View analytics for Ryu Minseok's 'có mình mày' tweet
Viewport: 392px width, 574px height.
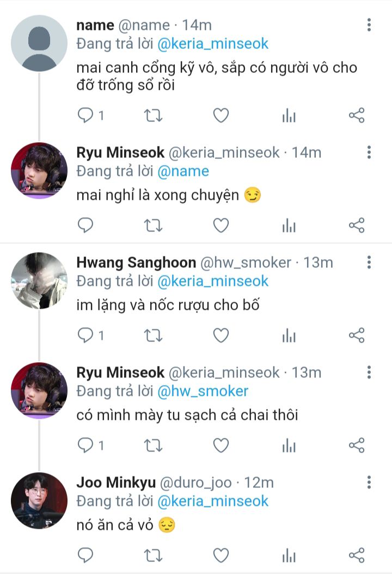[x=289, y=445]
